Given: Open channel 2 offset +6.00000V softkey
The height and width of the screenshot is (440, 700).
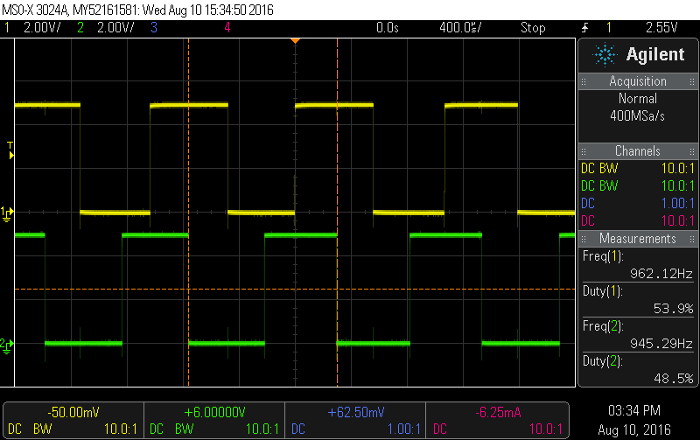Looking at the screenshot, I should click(214, 420).
